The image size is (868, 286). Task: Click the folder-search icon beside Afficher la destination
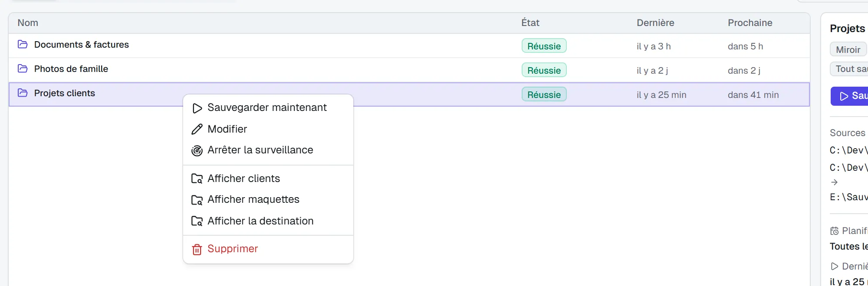click(x=197, y=221)
